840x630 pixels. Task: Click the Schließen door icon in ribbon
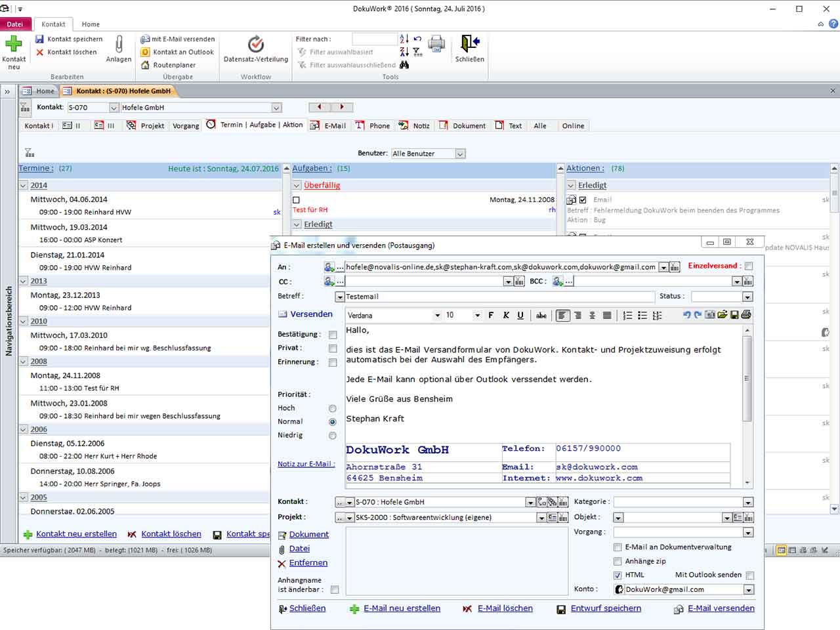pos(470,49)
